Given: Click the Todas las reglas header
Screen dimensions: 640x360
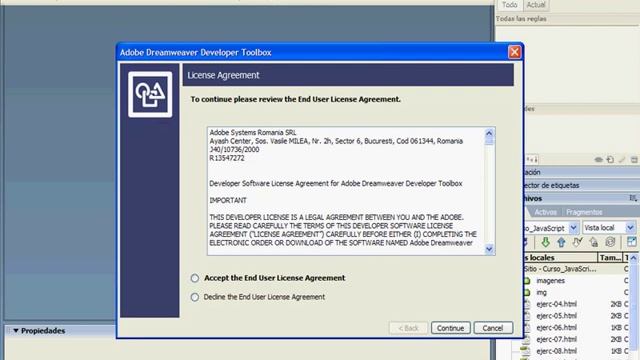Looking at the screenshot, I should [x=521, y=19].
